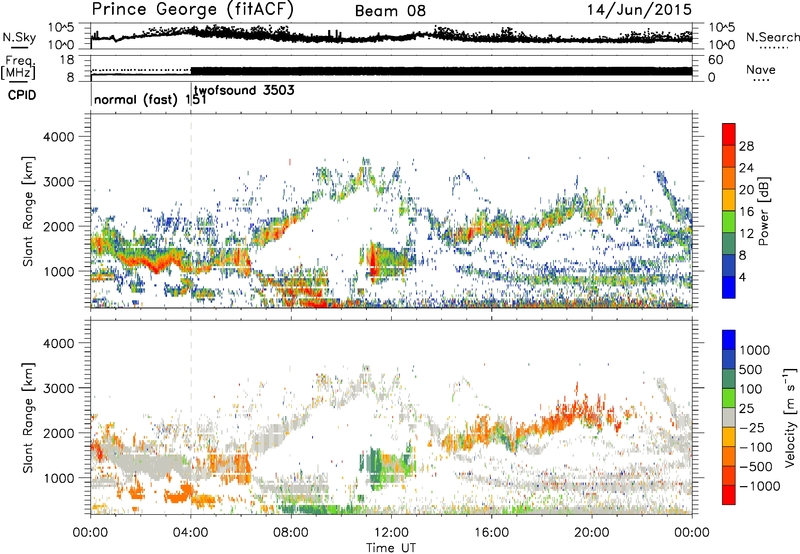Image resolution: width=800 pixels, height=554 pixels.
Task: Select the dark green 8–12 dB Power segment
Action: 729,244
